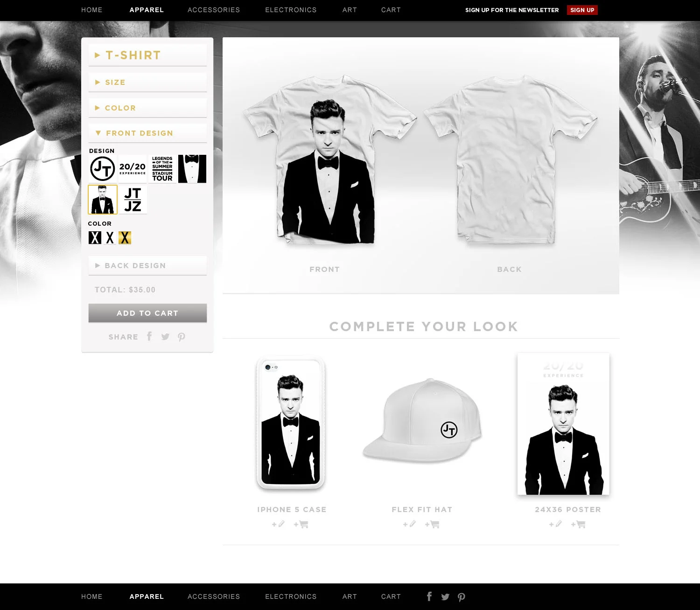Select the tuxedo photo front design
The height and width of the screenshot is (610, 700).
point(102,199)
